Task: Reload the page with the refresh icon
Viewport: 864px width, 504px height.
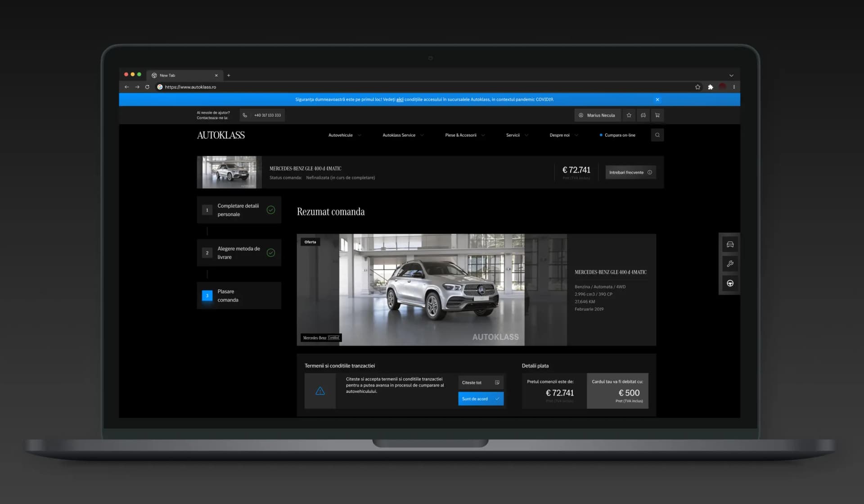Action: [x=147, y=87]
